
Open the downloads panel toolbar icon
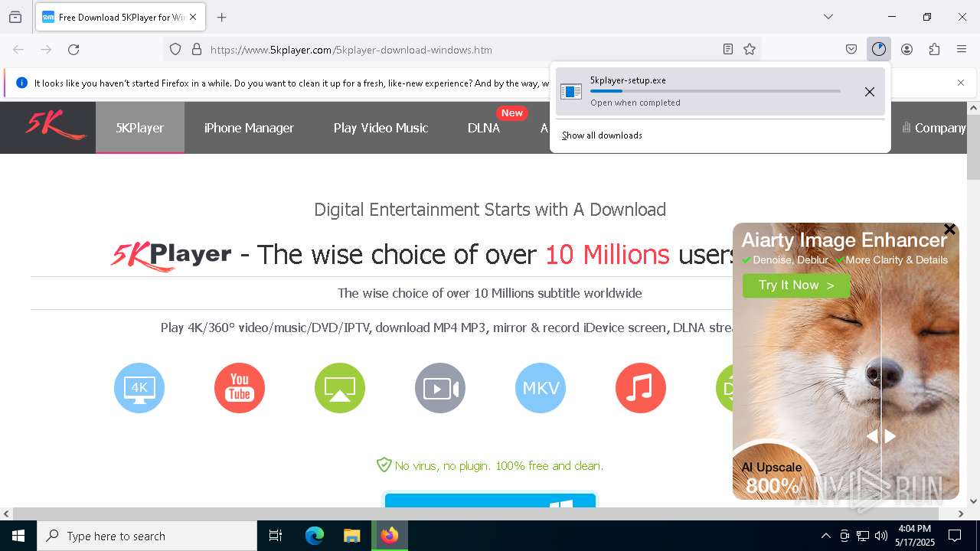pyautogui.click(x=878, y=50)
